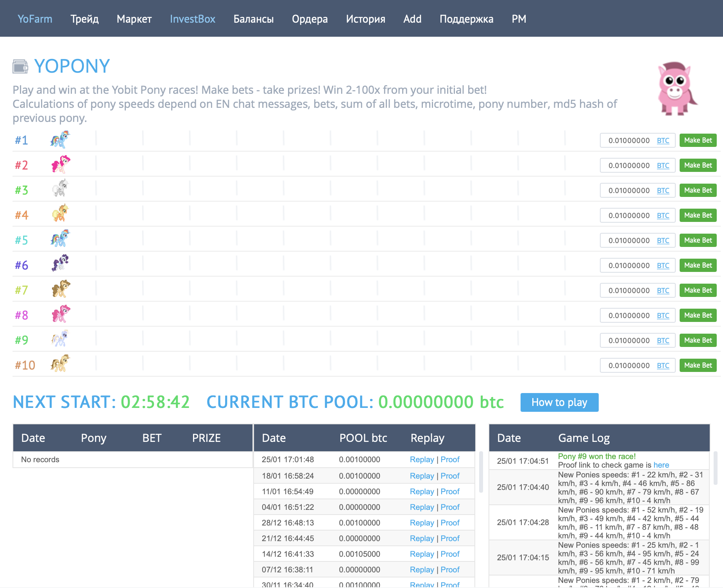Image resolution: width=723 pixels, height=588 pixels.
Task: Make a bet on pony #2
Action: pos(698,165)
